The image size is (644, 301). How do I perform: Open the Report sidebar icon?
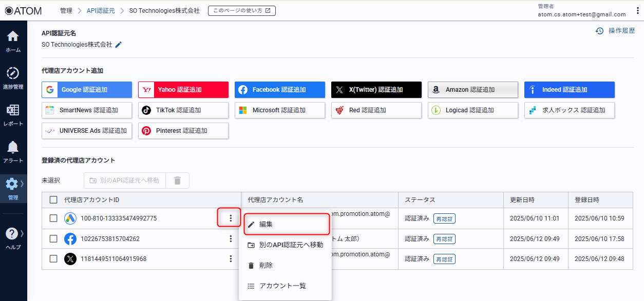13,111
